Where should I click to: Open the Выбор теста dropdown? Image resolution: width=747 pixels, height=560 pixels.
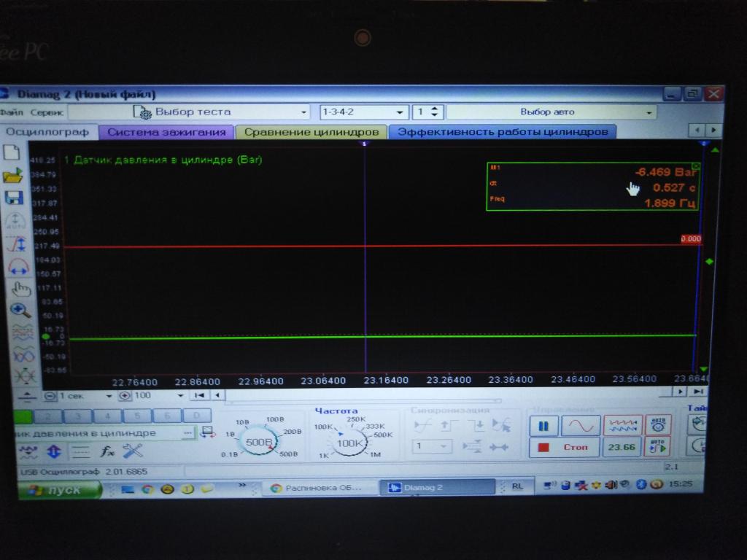click(x=190, y=112)
